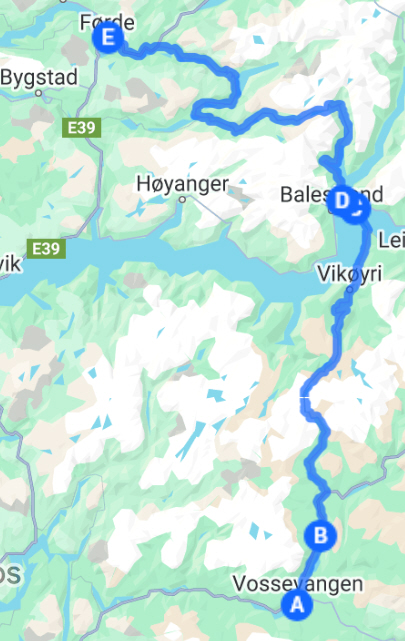The height and width of the screenshot is (641, 405).
Task: Click the cut-off 'vik' label by E39
Action: click(10, 264)
